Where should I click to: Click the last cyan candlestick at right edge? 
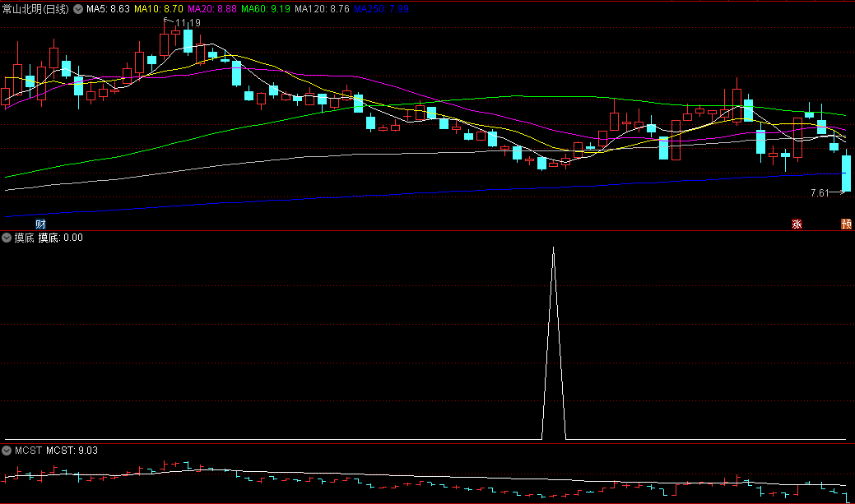point(846,173)
